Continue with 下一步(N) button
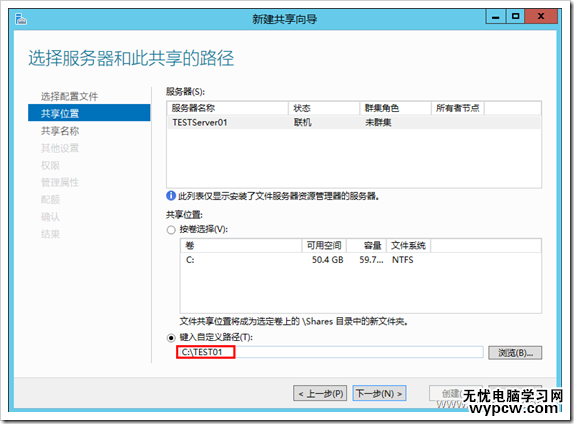The height and width of the screenshot is (424, 574). pos(379,394)
